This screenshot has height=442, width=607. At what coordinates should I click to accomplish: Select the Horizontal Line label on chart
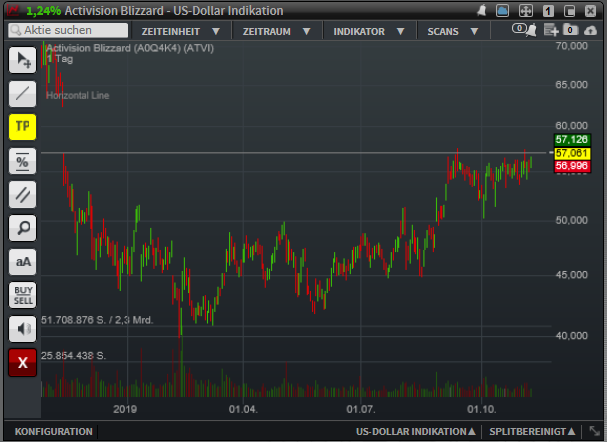pos(77,96)
